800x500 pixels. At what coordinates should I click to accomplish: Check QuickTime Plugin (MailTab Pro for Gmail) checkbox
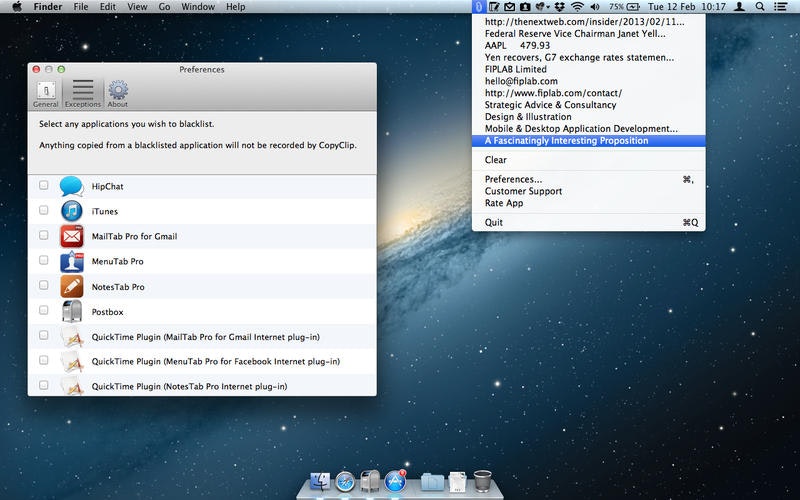click(44, 335)
